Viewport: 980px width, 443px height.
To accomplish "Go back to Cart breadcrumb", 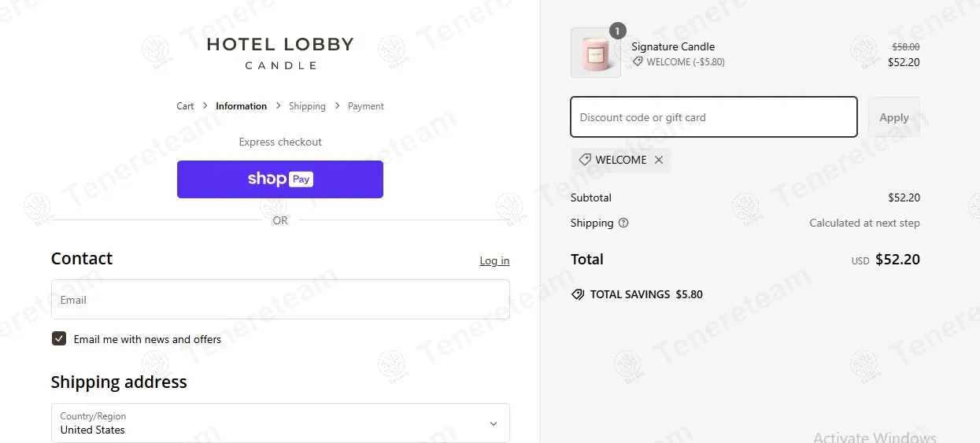I will 185,106.
